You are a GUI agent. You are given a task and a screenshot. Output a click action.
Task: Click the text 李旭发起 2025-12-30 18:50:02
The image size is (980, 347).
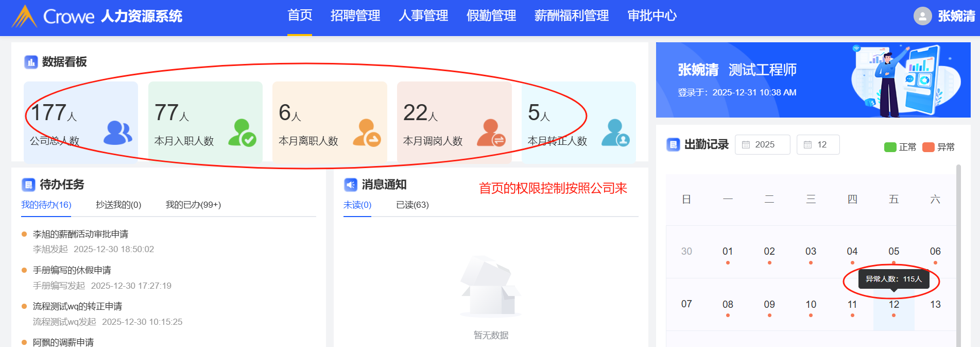(93, 249)
